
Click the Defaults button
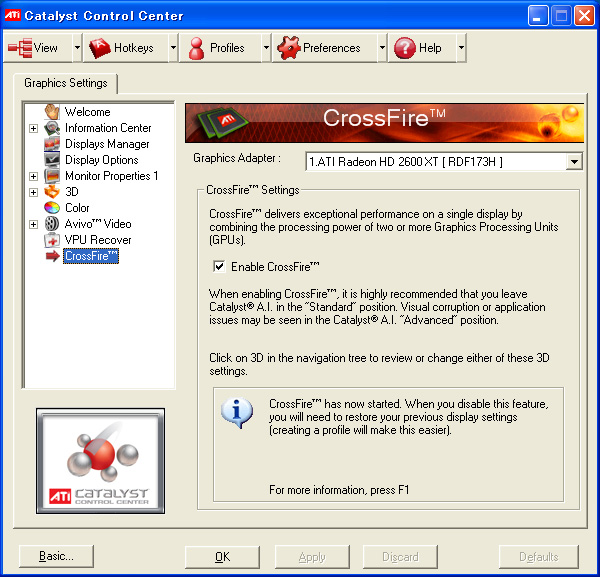pos(538,557)
